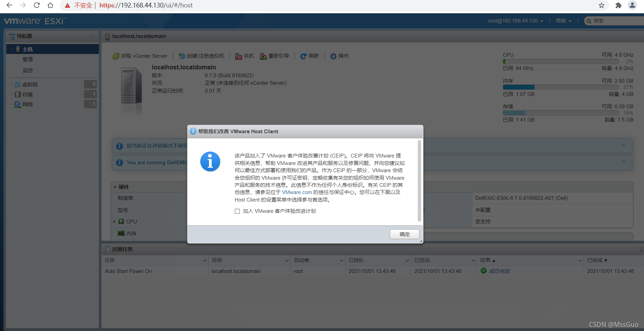The image size is (644, 331).
Task: Click the browser home icon
Action: (50, 5)
